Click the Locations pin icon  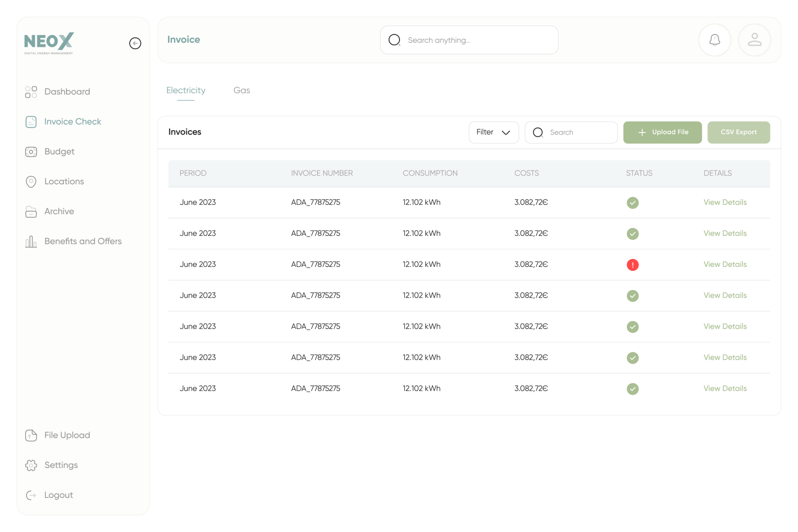pos(31,182)
